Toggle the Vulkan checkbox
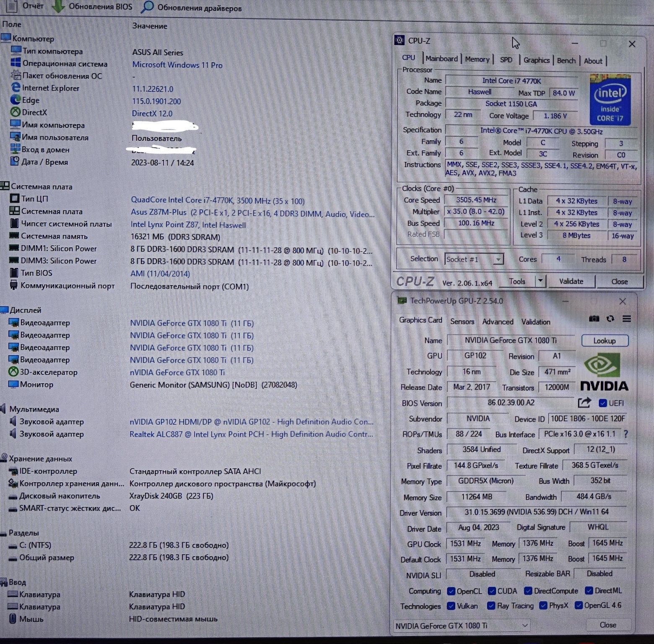Viewport: 654px width, 644px height. pos(451,606)
